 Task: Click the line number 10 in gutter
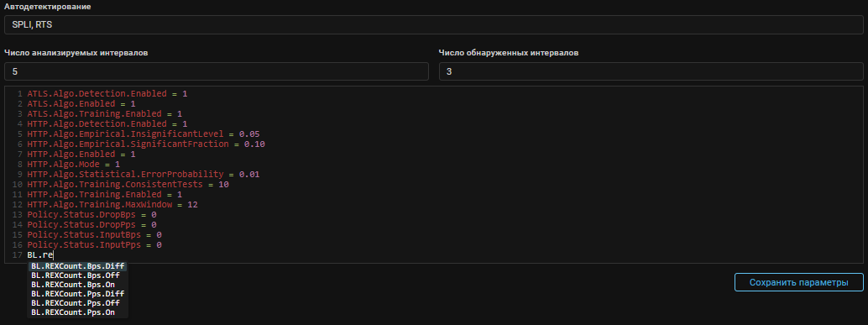[x=17, y=185]
